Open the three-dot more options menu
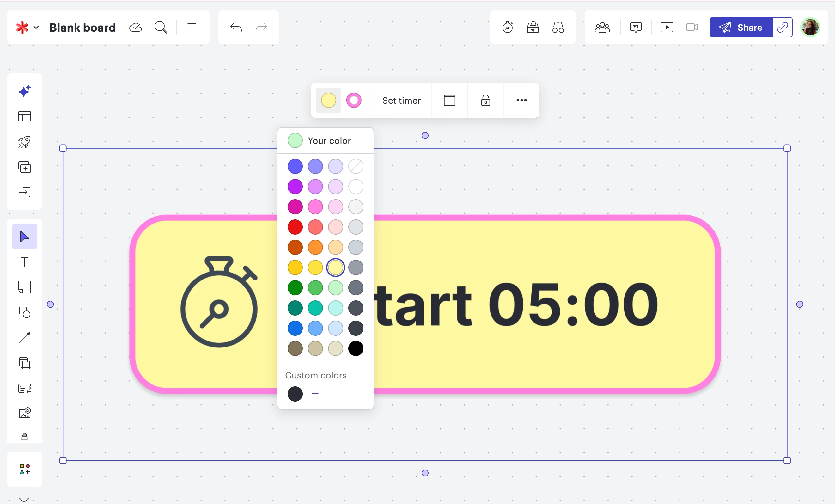The height and width of the screenshot is (504, 835). [521, 100]
